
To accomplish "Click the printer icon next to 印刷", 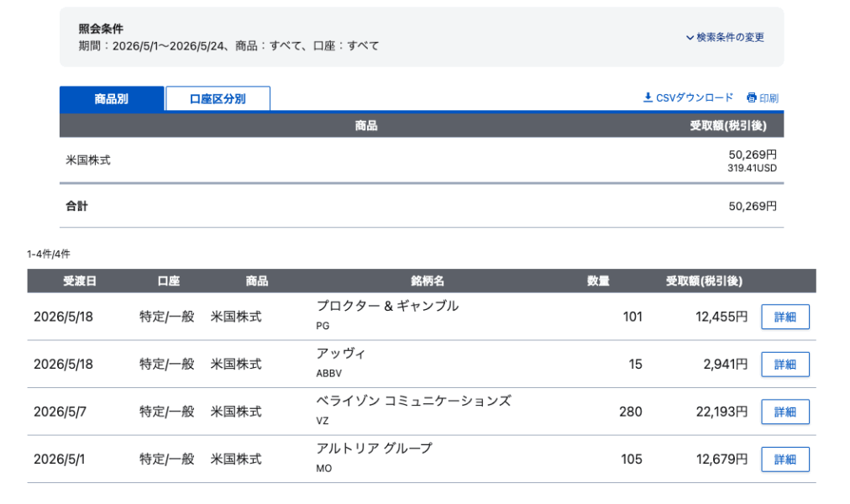I will pyautogui.click(x=752, y=98).
